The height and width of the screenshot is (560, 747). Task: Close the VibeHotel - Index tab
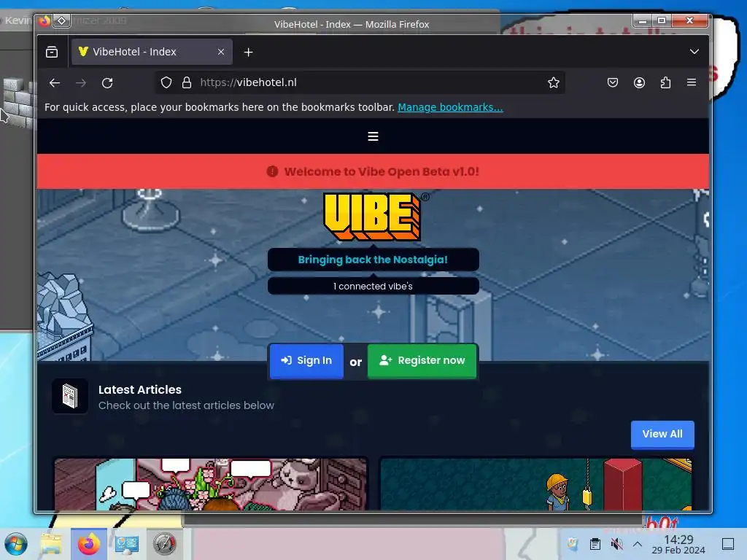[x=221, y=52]
